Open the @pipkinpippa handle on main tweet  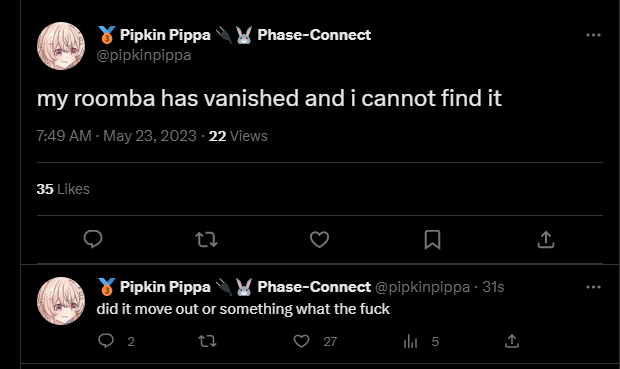144,55
